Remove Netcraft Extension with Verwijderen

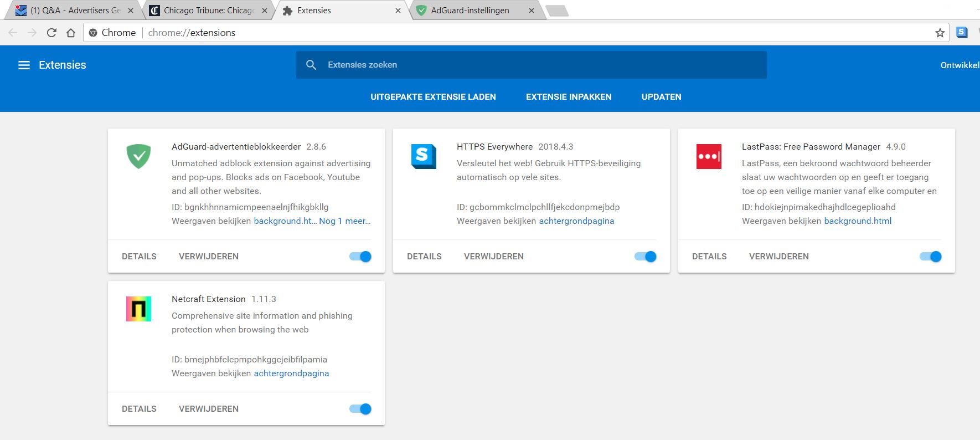coord(209,409)
